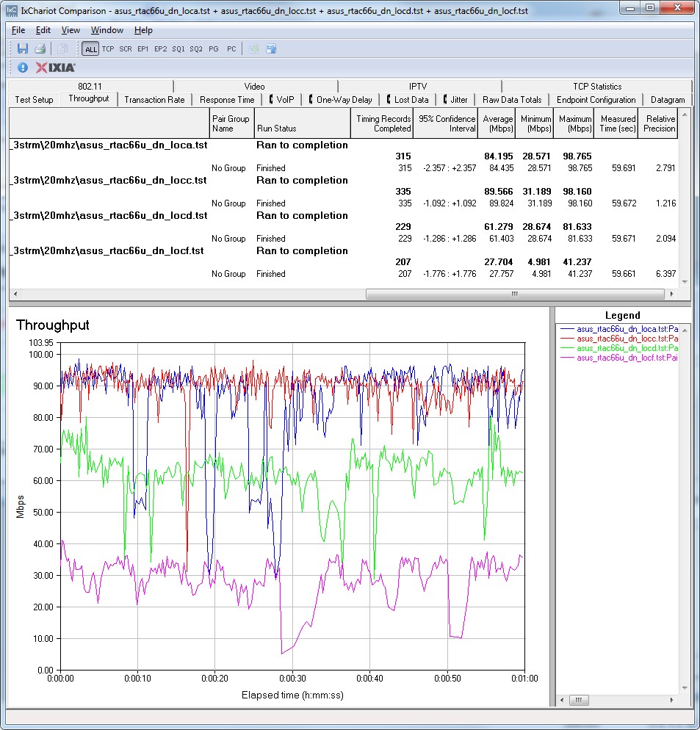Click the results table scroll-down arrow
The height and width of the screenshot is (730, 700).
(x=685, y=282)
